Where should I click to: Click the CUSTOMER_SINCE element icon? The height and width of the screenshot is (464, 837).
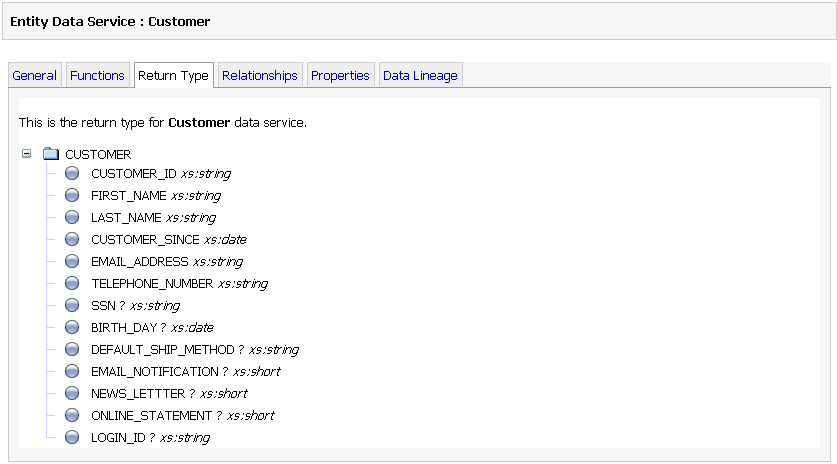click(72, 239)
